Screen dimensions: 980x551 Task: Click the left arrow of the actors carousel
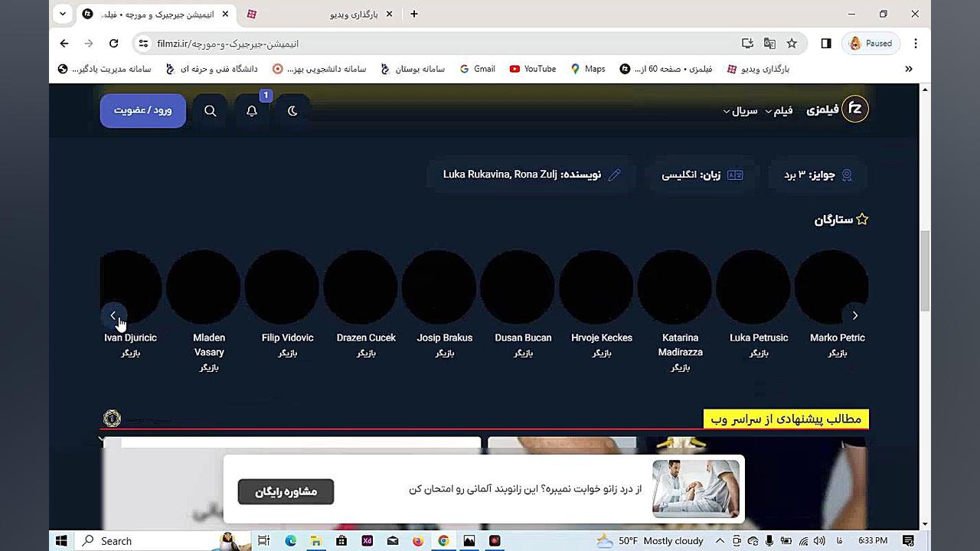point(113,315)
